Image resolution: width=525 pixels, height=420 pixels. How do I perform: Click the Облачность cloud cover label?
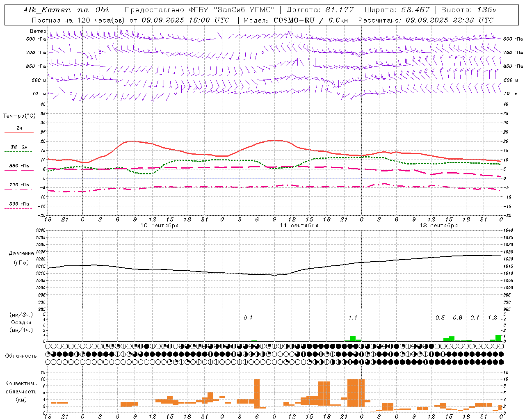21,356
